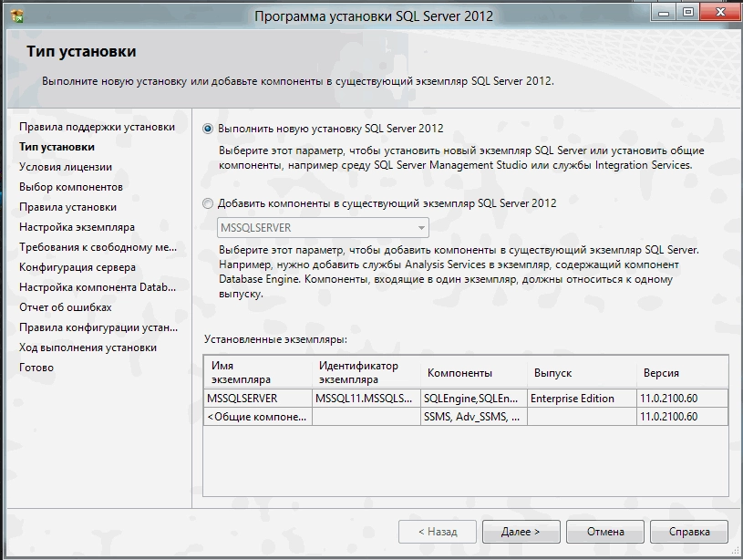743x560 pixels.
Task: Click the 'Справка' button
Action: coord(689,532)
